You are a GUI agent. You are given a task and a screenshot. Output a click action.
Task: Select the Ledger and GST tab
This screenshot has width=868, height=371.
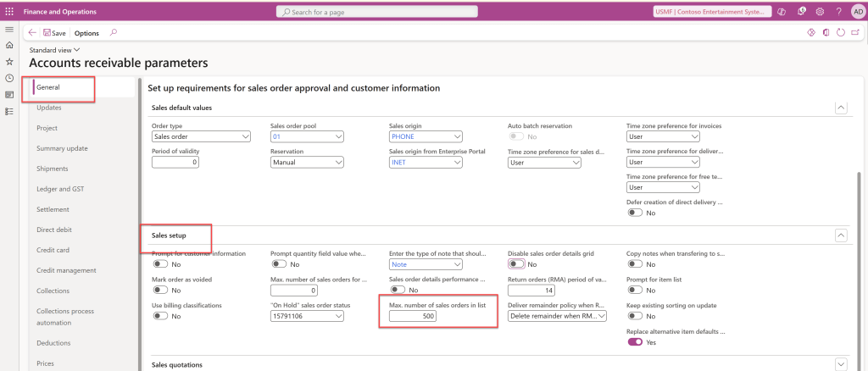click(60, 188)
